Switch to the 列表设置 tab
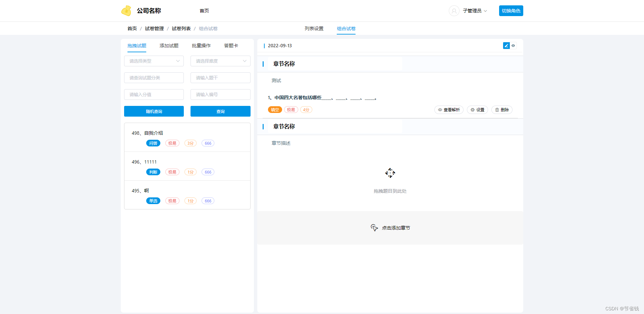644x314 pixels. click(x=314, y=28)
